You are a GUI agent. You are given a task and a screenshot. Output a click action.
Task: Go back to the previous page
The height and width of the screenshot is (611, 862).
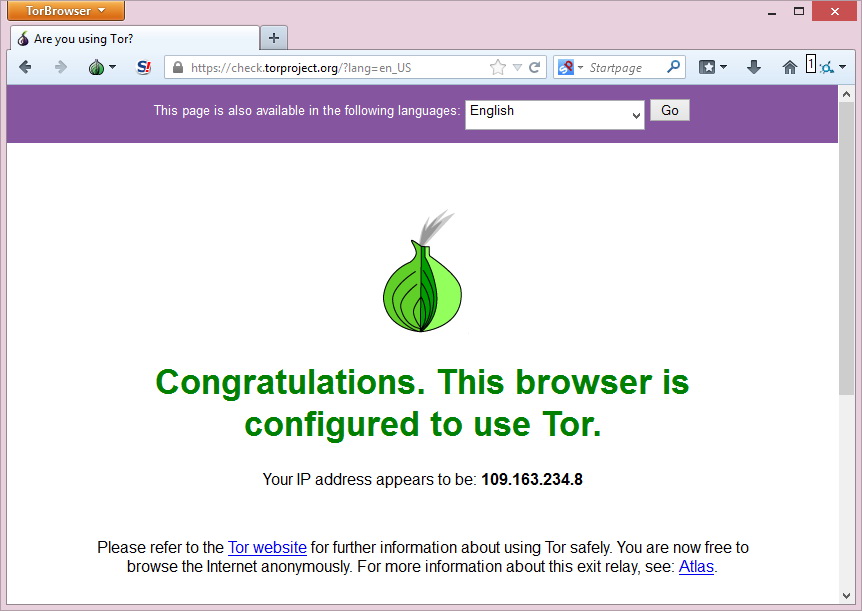25,68
